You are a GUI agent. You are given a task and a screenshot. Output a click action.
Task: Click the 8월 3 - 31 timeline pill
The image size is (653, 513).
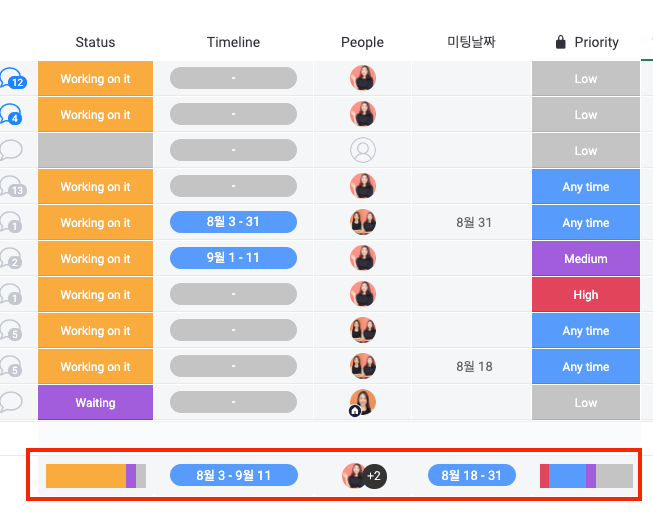pos(233,222)
